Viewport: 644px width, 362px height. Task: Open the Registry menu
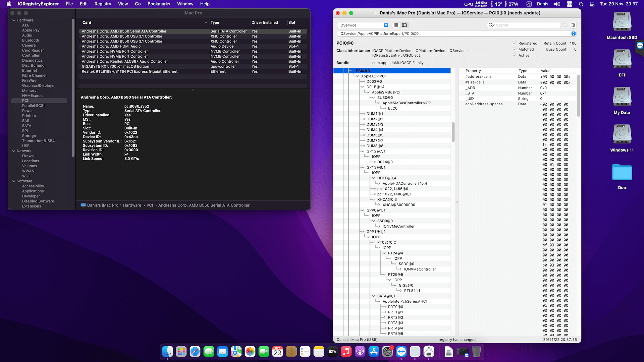103,4
